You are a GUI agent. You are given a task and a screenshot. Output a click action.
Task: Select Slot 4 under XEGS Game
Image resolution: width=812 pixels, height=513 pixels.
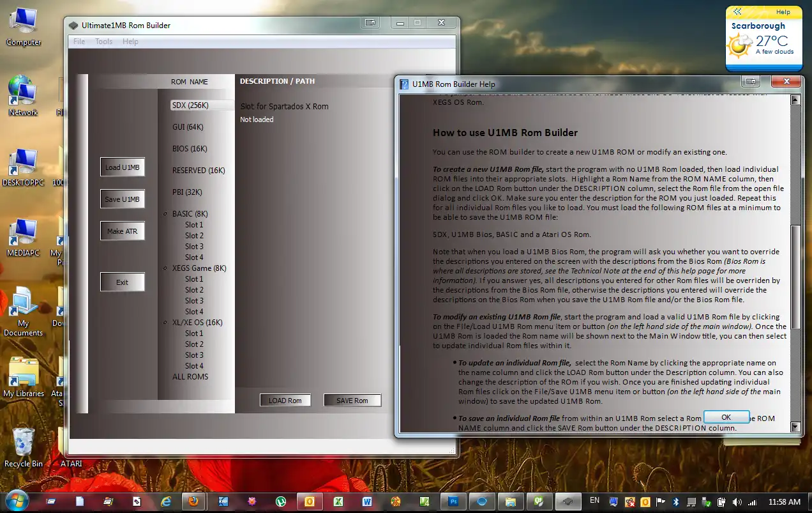coord(194,312)
